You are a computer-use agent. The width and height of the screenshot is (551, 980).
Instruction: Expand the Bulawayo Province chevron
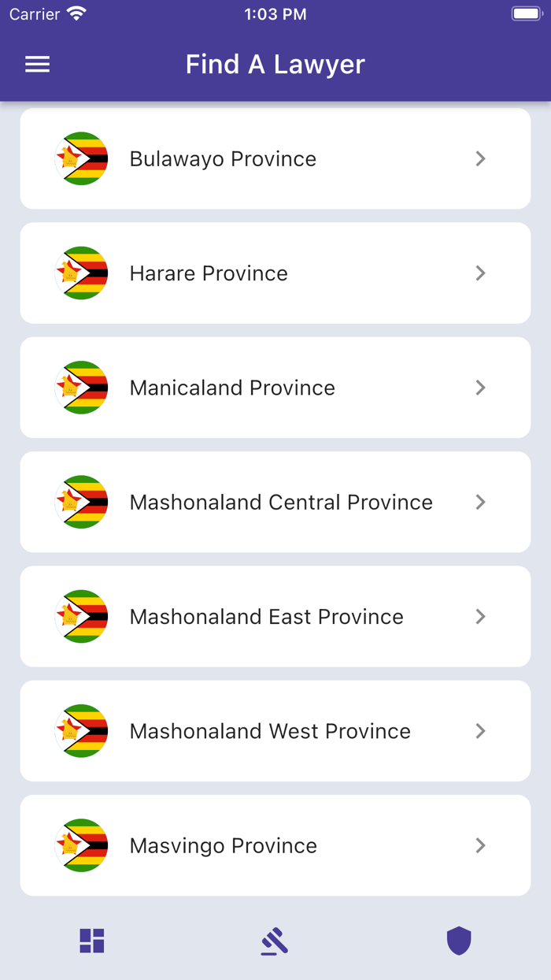[x=480, y=158]
